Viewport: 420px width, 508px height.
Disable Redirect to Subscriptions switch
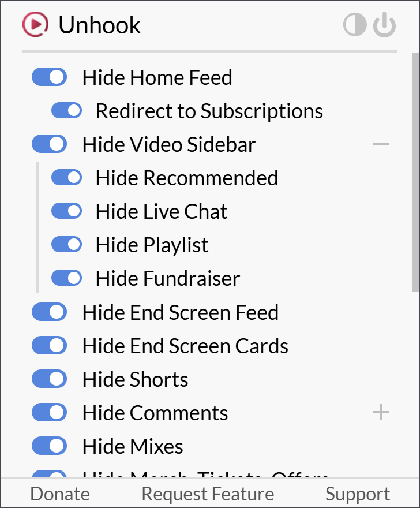point(66,111)
